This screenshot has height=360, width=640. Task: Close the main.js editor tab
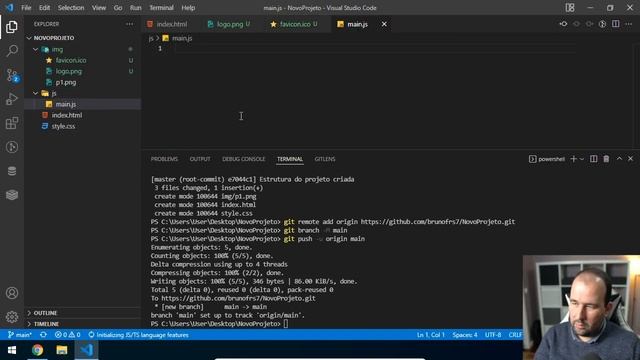384,24
